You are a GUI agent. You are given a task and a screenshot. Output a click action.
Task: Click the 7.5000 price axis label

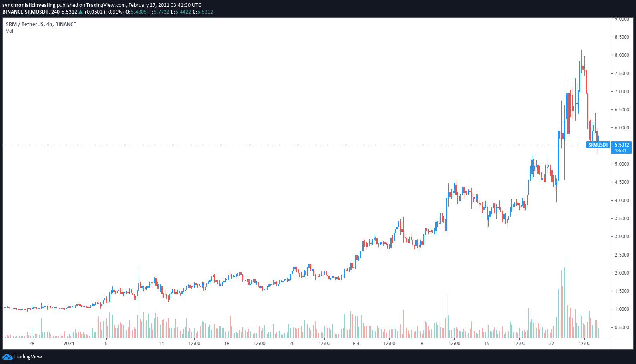coord(622,74)
